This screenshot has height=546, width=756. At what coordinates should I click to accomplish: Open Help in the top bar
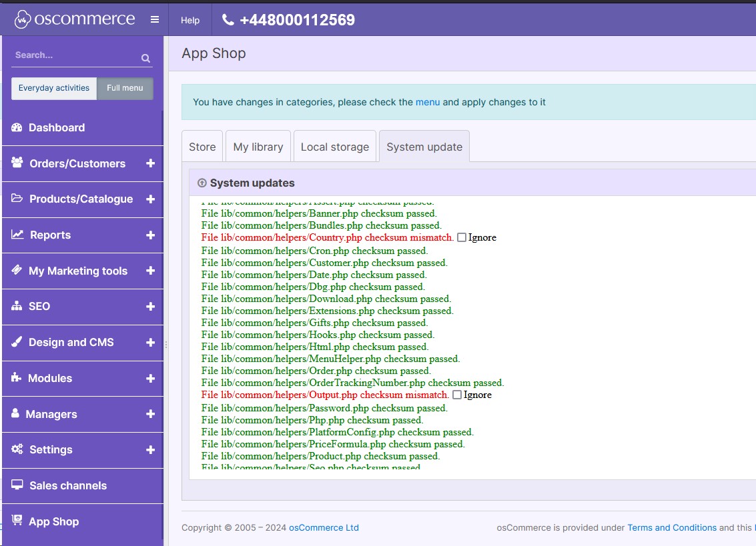click(190, 20)
